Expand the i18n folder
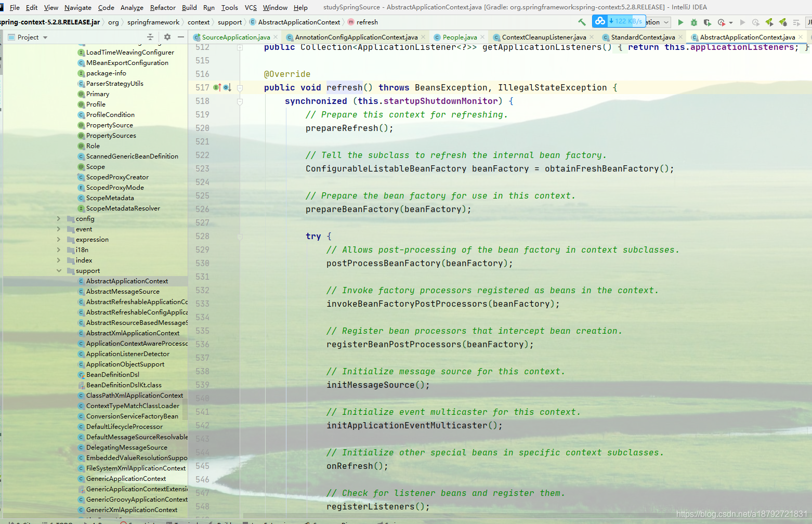Viewport: 812px width, 524px height. click(x=59, y=250)
